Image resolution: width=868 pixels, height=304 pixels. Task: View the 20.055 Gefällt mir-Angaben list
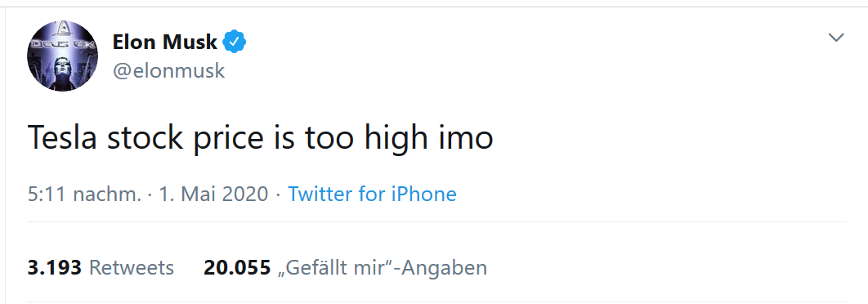pos(346,268)
